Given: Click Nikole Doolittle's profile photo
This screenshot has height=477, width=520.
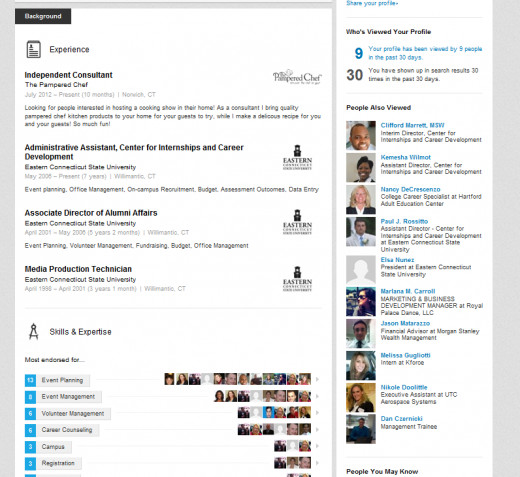Looking at the screenshot, I should point(361,398).
